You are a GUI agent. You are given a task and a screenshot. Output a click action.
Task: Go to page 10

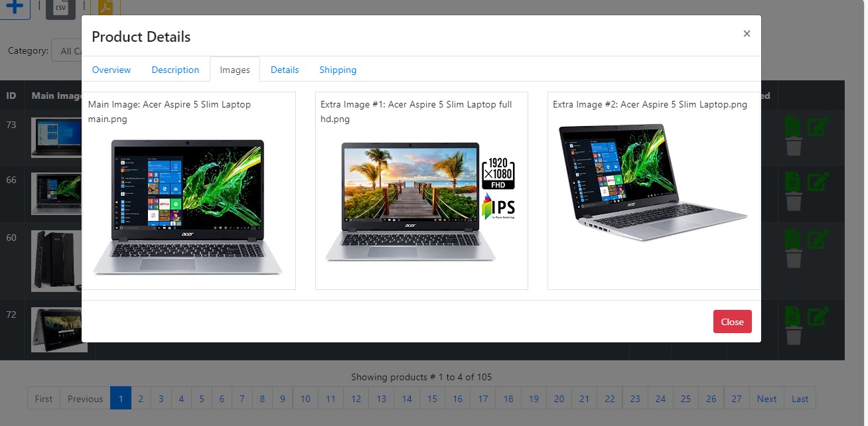305,399
